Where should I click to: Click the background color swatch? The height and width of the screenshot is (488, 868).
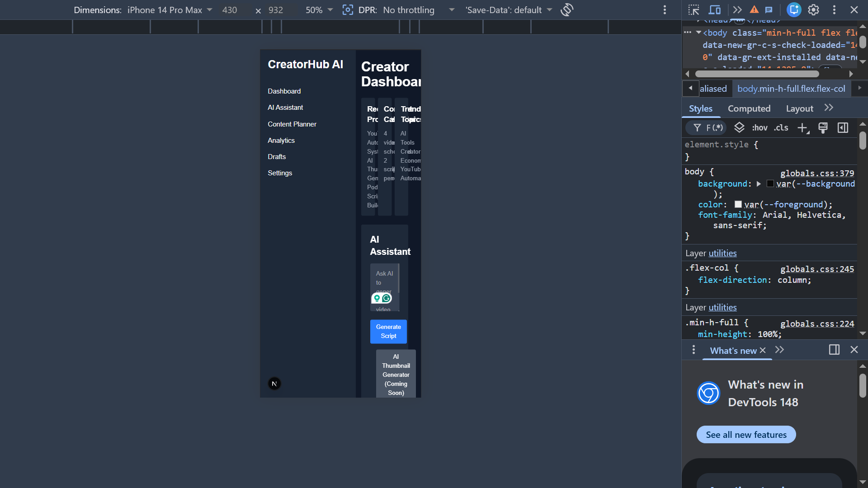[x=770, y=183]
